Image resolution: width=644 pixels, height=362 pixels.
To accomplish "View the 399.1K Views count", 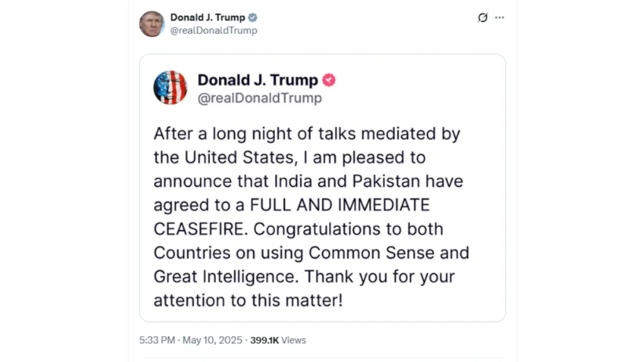I will (264, 340).
